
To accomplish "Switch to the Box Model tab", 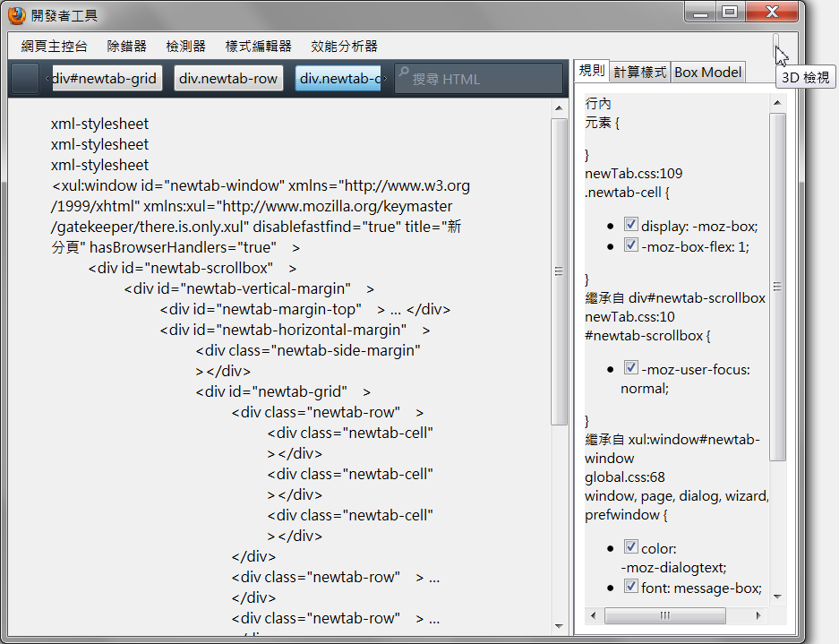I will (x=707, y=73).
